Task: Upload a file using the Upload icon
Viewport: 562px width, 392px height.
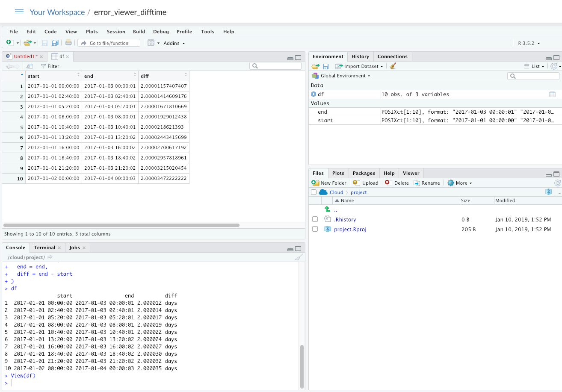Action: click(366, 183)
